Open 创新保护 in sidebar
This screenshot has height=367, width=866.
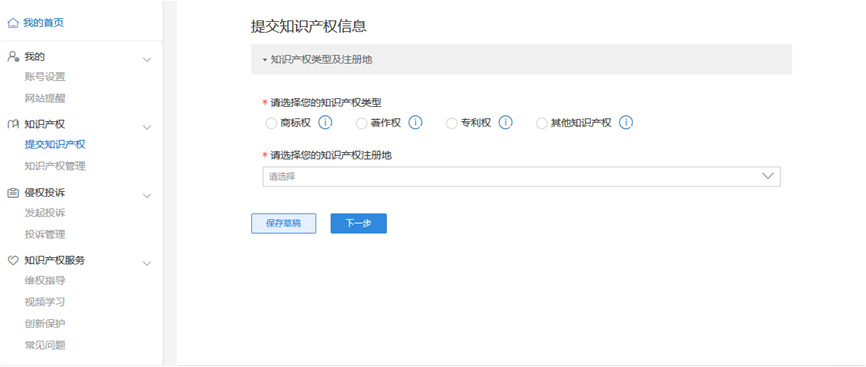[45, 323]
